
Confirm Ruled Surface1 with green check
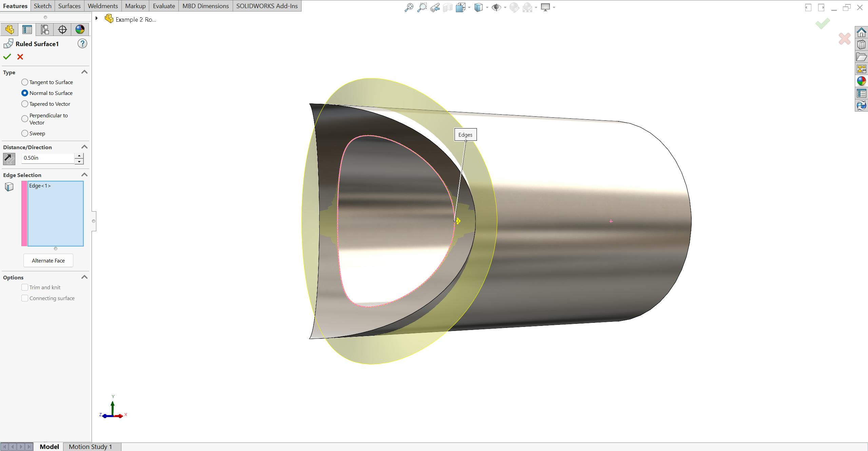click(7, 57)
